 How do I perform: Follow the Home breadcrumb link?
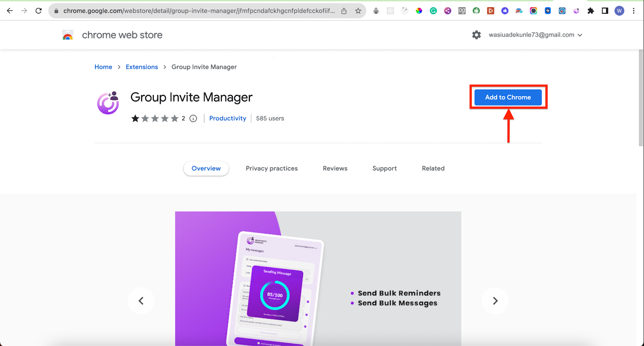pos(103,67)
